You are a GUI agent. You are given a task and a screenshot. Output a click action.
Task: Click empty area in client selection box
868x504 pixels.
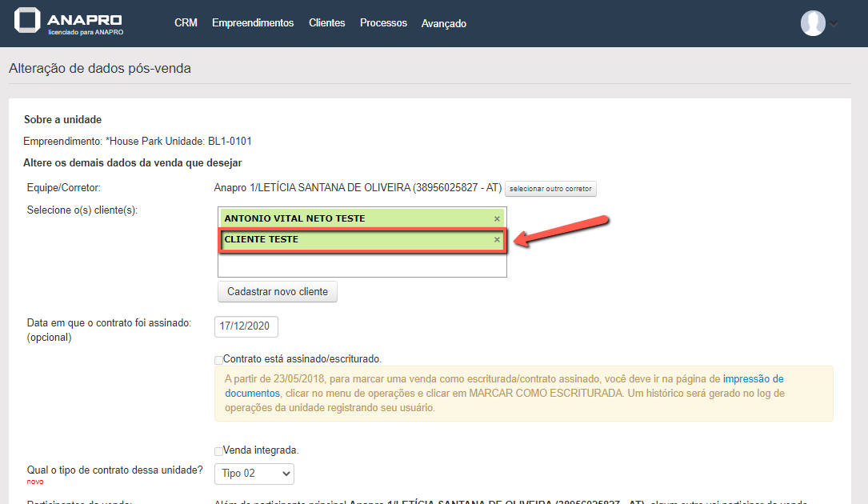[x=362, y=265]
